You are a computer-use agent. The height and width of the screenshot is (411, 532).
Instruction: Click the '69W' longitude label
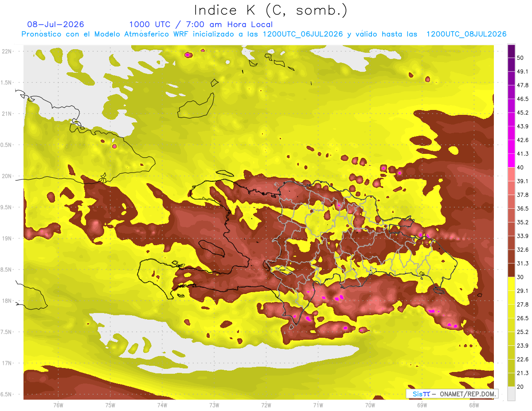(x=422, y=405)
